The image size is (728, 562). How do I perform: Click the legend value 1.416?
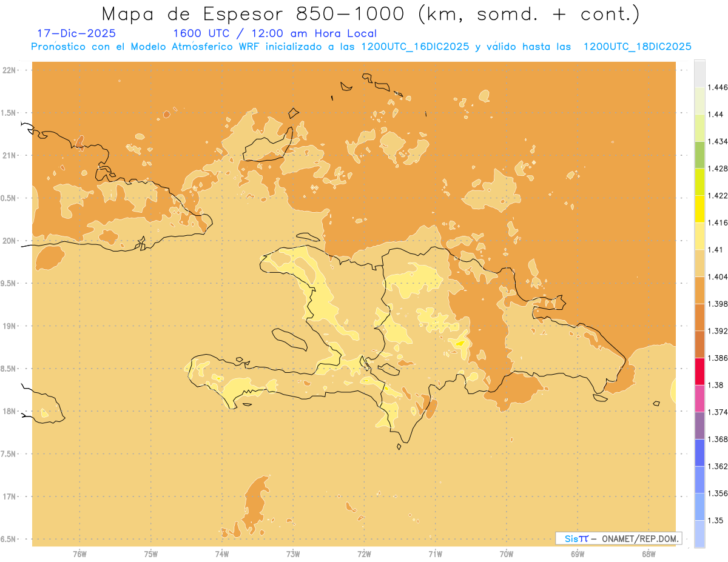point(719,222)
